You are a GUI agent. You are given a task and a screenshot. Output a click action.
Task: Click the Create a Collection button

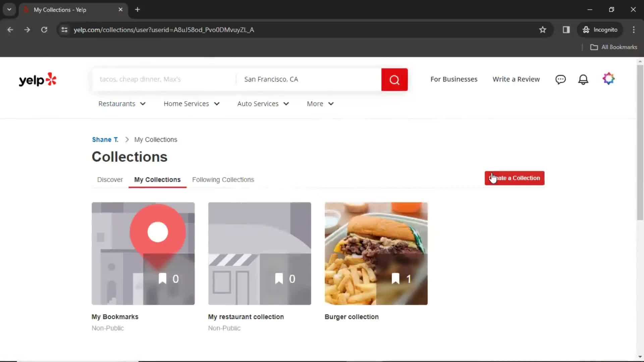coord(515,178)
